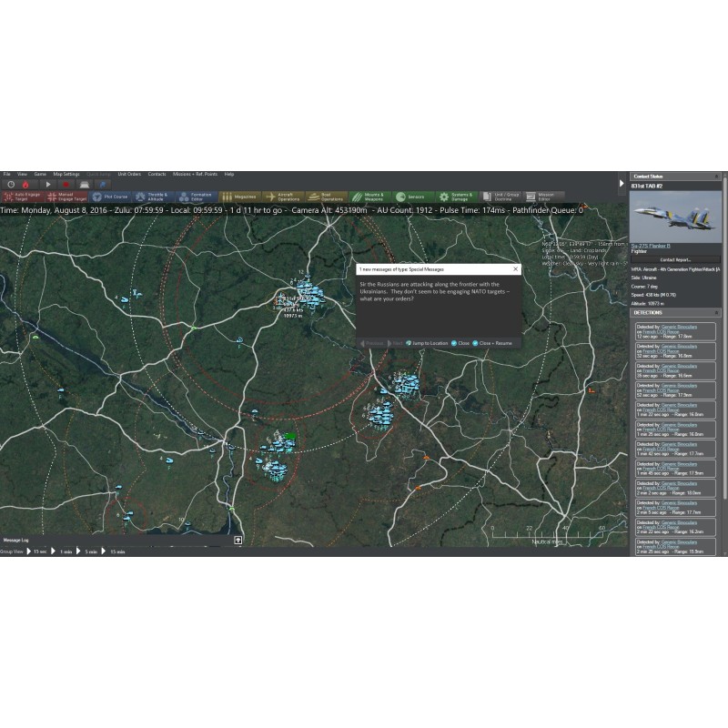
Task: Launch the Formation Editor
Action: (x=196, y=197)
